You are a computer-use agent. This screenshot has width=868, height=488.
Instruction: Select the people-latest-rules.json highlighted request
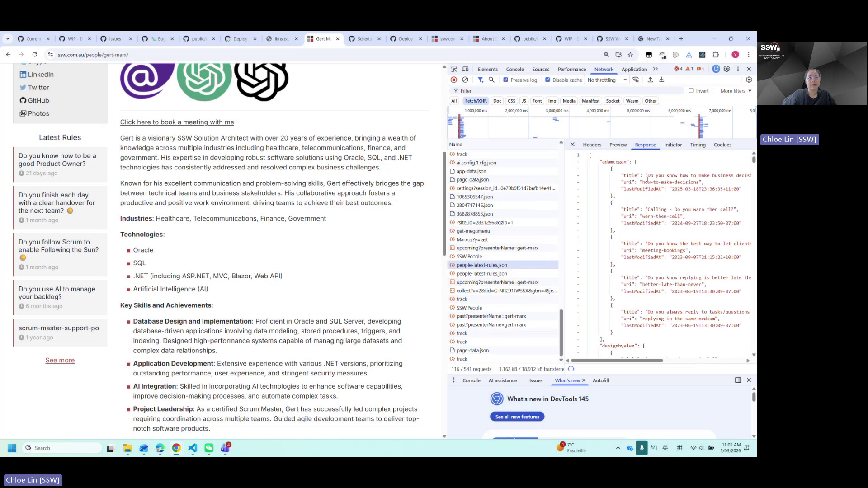503,265
